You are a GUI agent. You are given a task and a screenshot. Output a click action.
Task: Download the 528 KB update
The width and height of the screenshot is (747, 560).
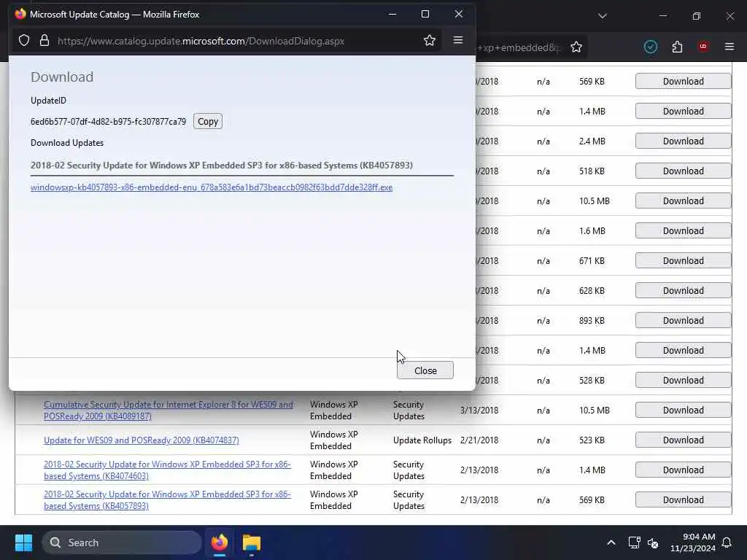pyautogui.click(x=683, y=381)
